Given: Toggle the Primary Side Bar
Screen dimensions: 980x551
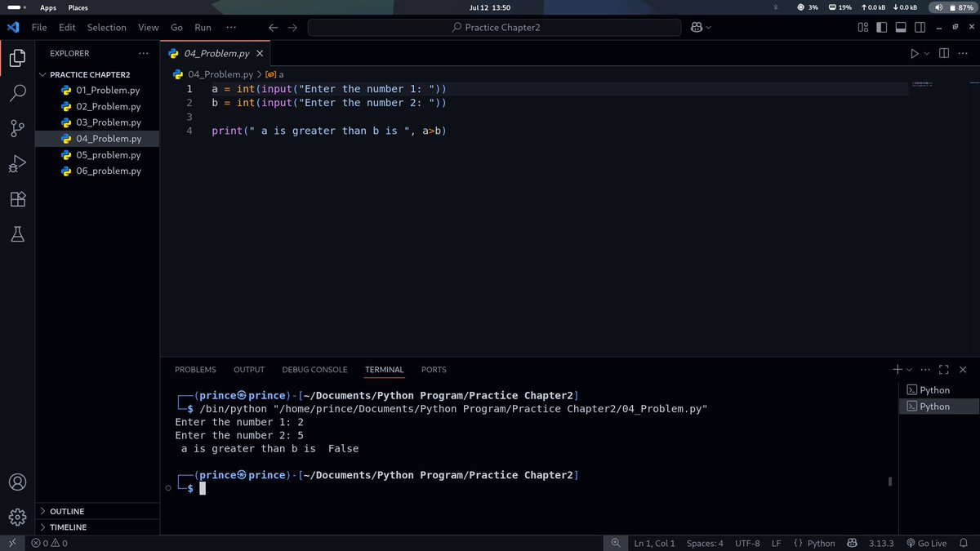Looking at the screenshot, I should [881, 27].
